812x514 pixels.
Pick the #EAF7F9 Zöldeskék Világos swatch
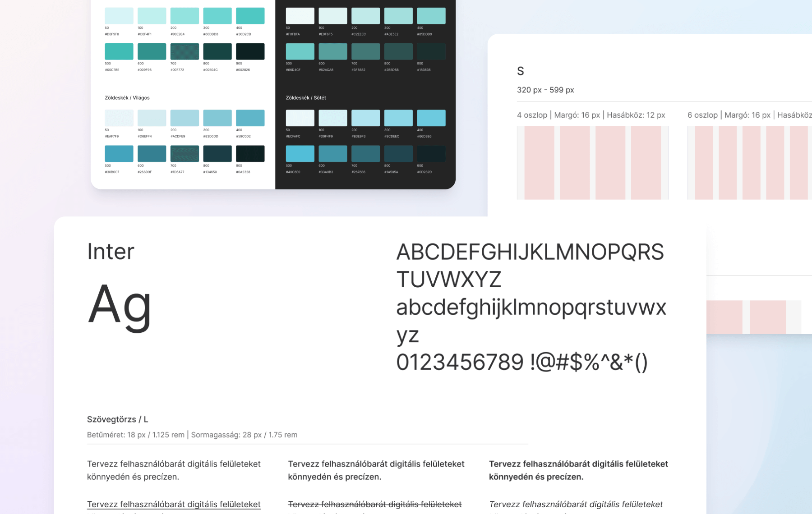(119, 118)
